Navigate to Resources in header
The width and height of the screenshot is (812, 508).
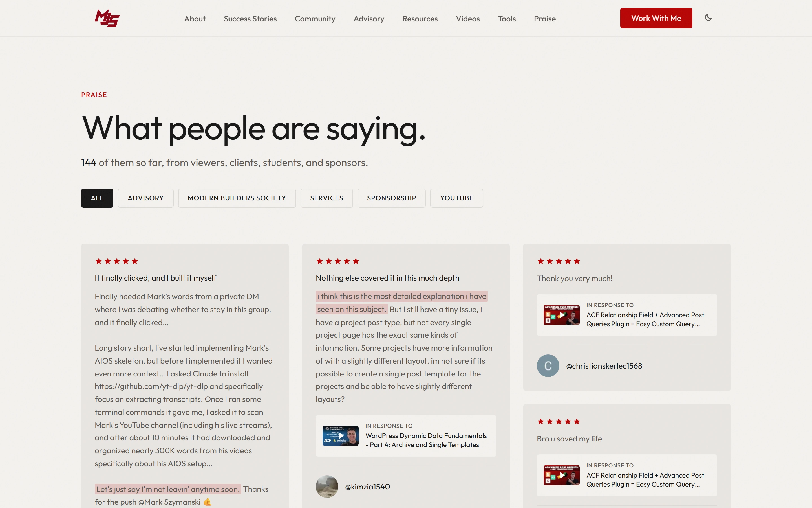(420, 19)
